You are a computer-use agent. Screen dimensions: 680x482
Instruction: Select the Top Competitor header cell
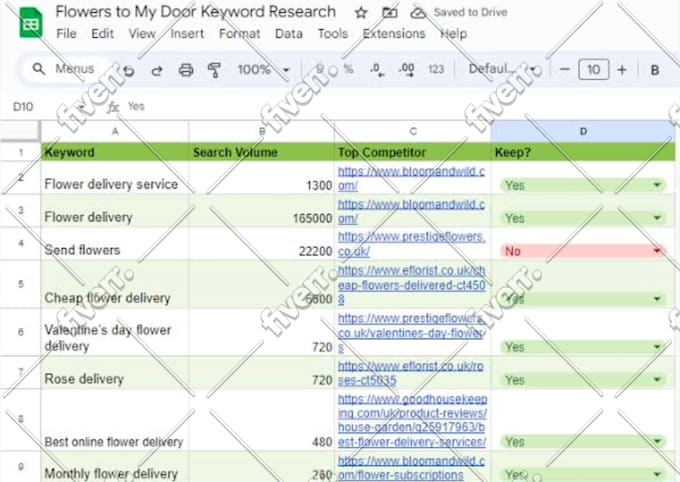pyautogui.click(x=412, y=152)
